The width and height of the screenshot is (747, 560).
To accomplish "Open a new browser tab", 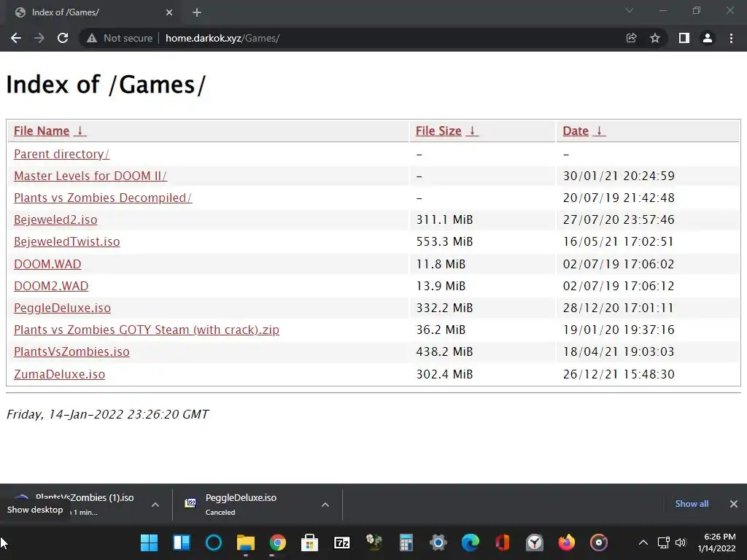I will coord(197,12).
